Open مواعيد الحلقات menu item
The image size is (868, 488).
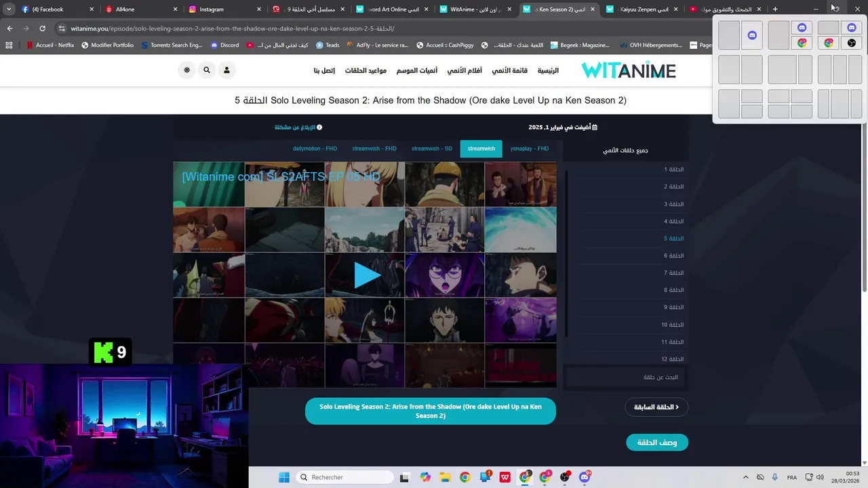point(366,70)
